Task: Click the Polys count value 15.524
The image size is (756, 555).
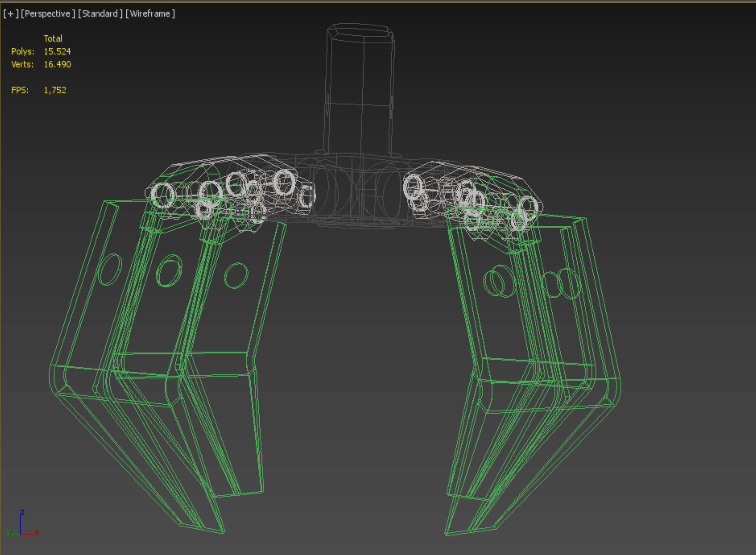Action: pyautogui.click(x=57, y=51)
